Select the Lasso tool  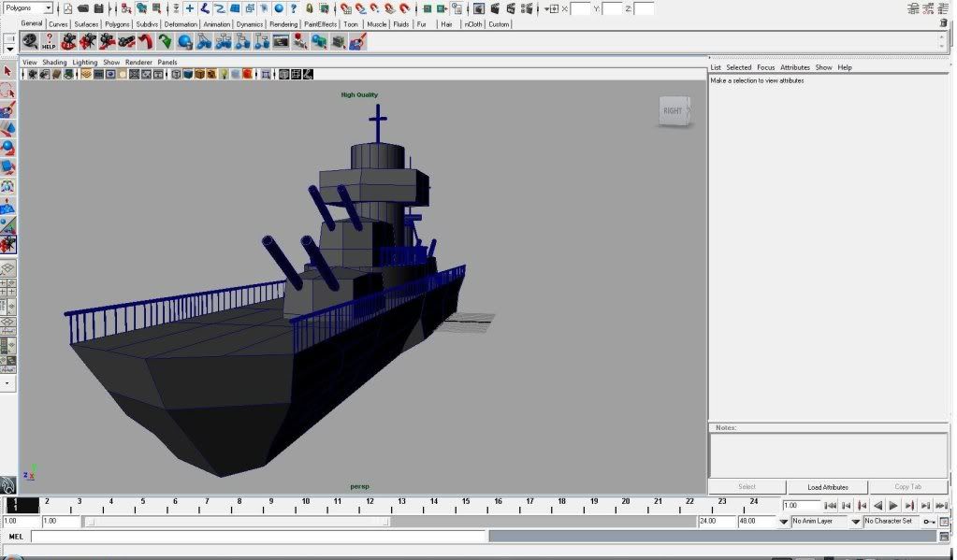[7, 91]
